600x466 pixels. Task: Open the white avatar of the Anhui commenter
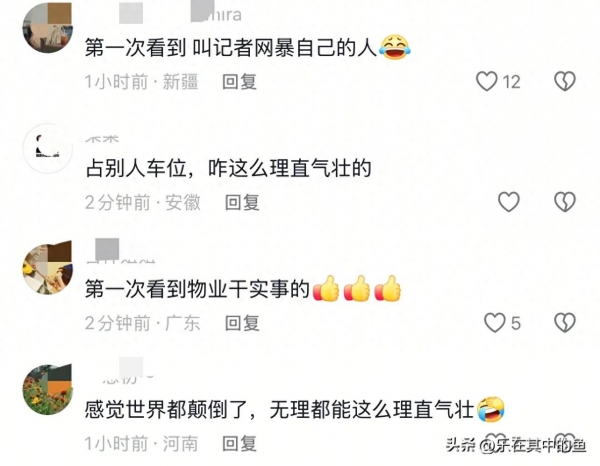pos(47,148)
